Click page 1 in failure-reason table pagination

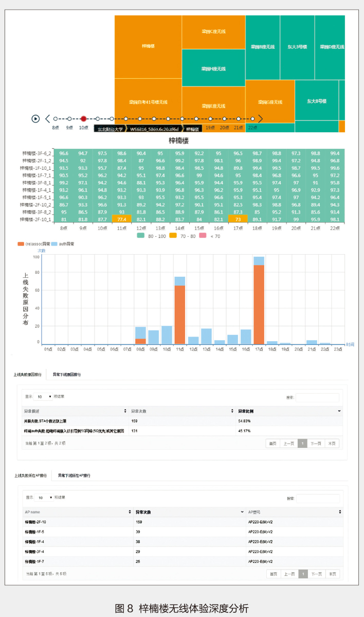click(x=302, y=444)
